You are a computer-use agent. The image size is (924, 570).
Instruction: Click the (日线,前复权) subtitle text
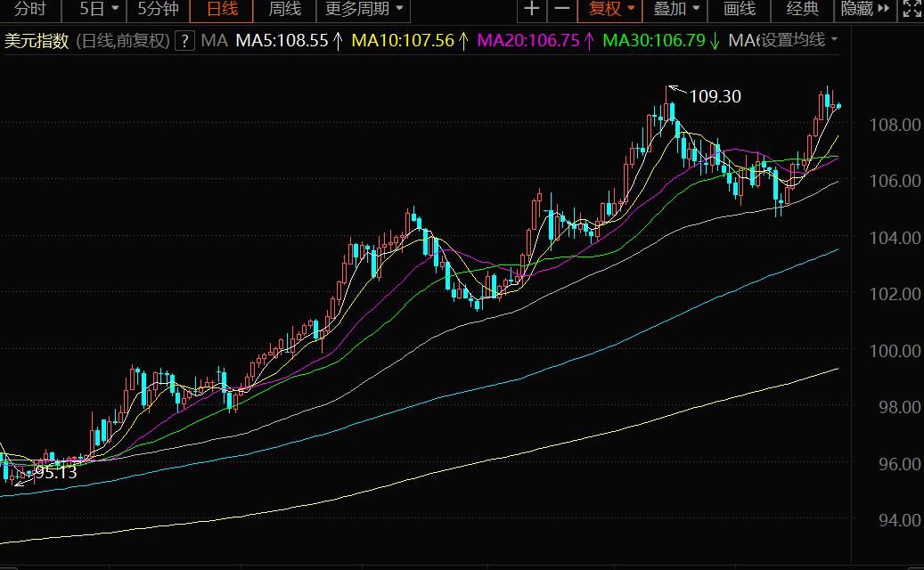(x=123, y=41)
